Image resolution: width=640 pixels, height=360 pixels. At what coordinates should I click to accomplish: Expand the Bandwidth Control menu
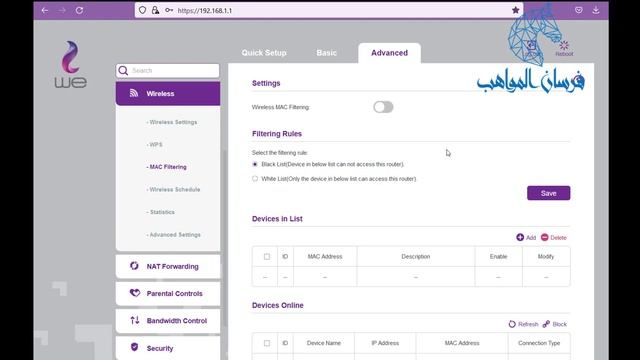pyautogui.click(x=168, y=321)
